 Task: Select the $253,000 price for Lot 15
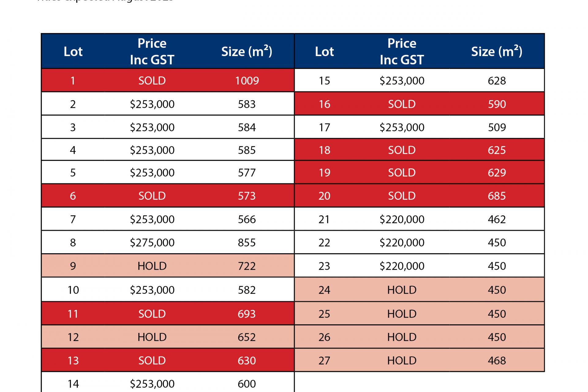pos(401,81)
